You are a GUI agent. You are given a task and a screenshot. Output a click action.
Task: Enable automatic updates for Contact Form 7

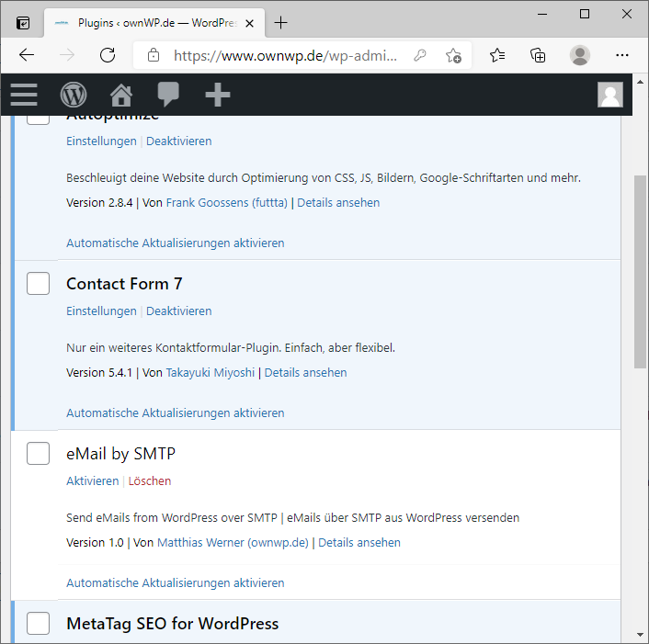click(175, 412)
